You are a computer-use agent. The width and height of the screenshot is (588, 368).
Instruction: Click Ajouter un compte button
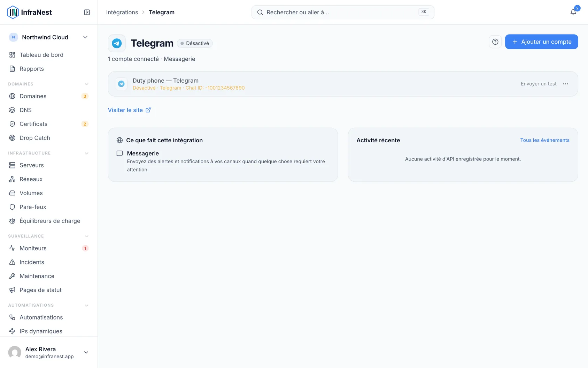[x=541, y=42]
